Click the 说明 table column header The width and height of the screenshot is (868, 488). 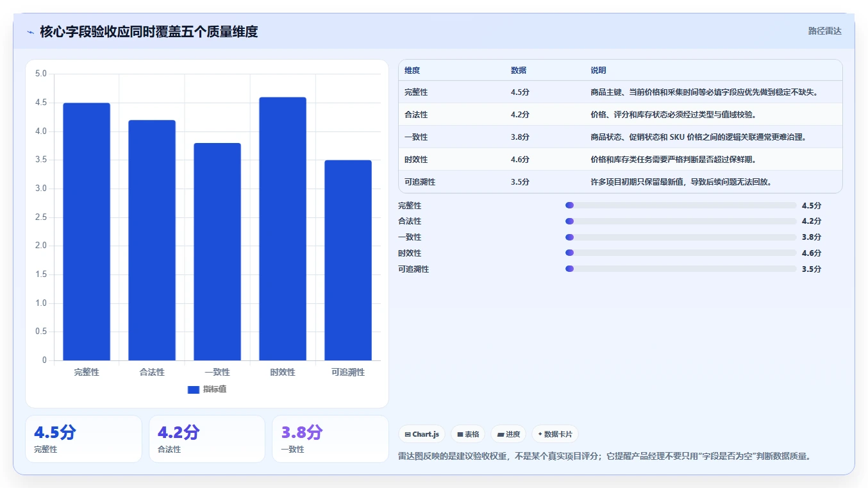click(598, 71)
